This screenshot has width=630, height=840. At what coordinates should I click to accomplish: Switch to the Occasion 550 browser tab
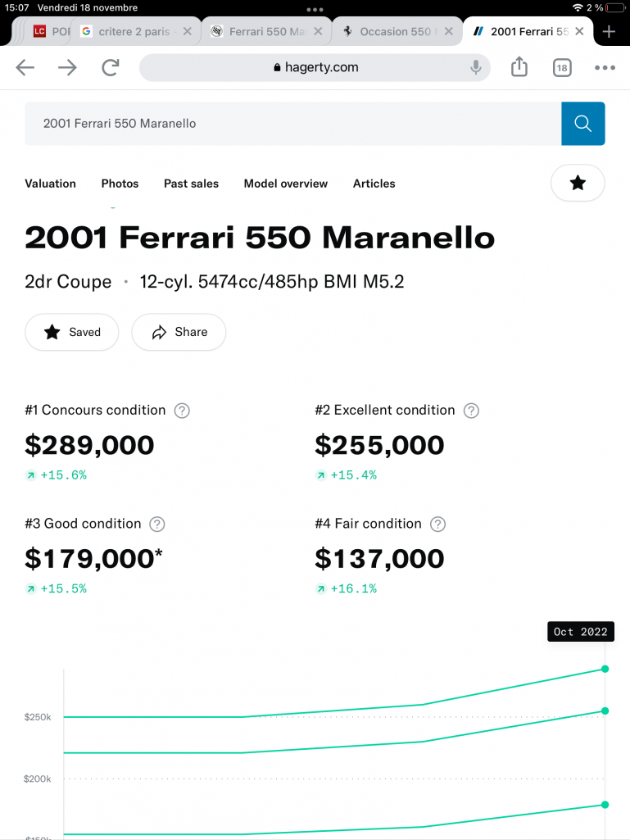tap(397, 32)
